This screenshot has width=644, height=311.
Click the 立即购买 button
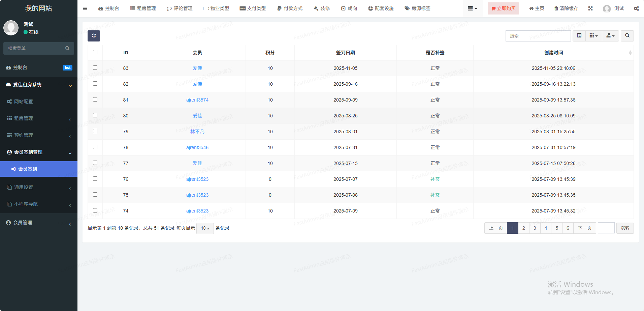point(503,8)
